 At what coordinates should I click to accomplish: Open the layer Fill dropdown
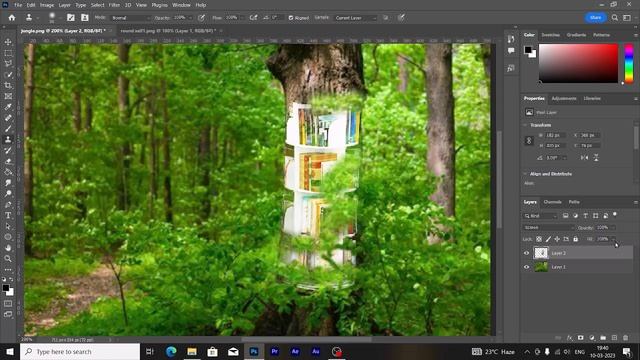[613, 239]
